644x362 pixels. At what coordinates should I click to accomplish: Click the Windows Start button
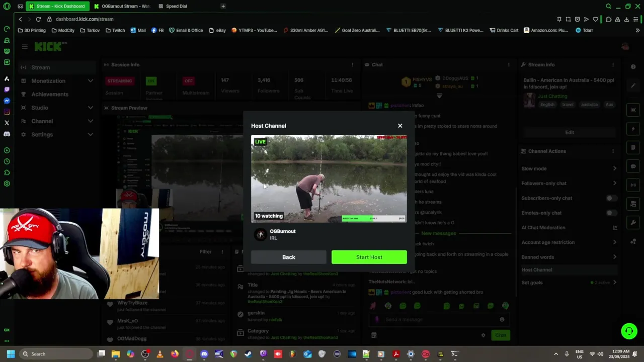(x=11, y=354)
